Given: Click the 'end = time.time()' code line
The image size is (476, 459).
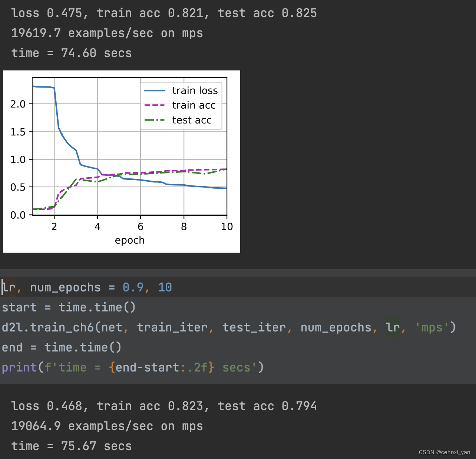Looking at the screenshot, I should (x=62, y=347).
